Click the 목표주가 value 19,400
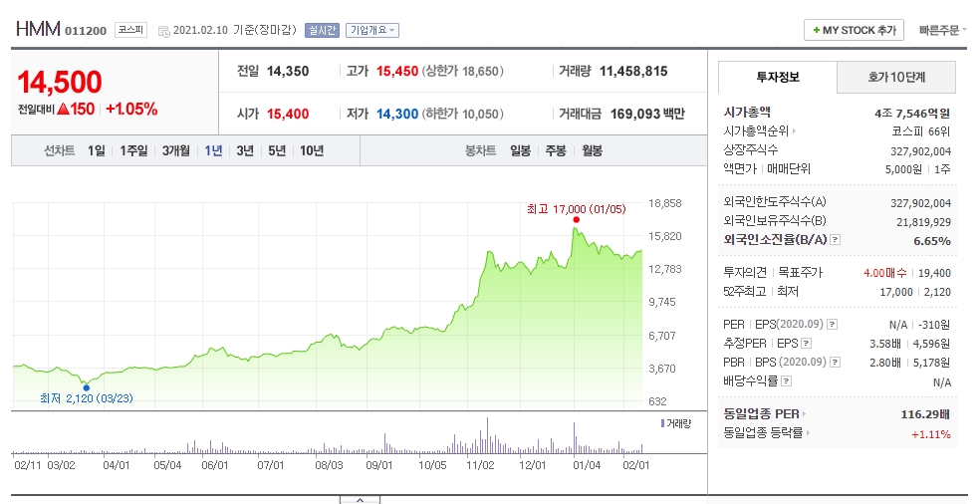The width and height of the screenshot is (980, 504). (934, 273)
